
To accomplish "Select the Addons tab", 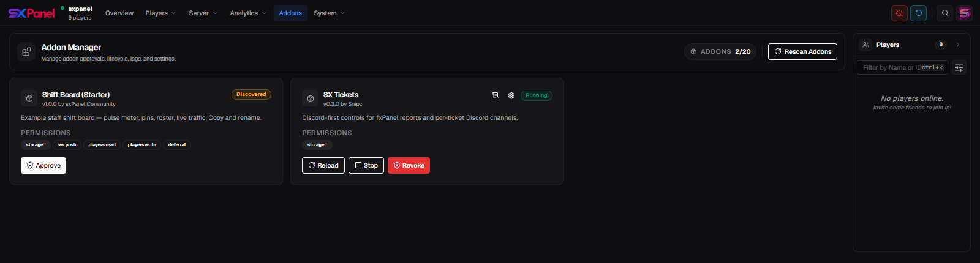I will tap(290, 13).
